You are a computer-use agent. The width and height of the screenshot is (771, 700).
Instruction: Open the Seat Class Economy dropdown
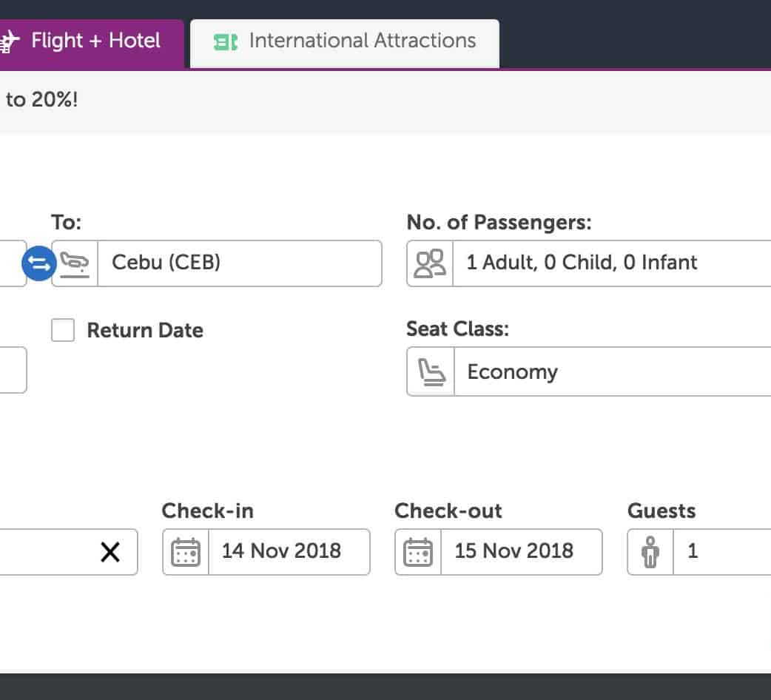coord(614,372)
